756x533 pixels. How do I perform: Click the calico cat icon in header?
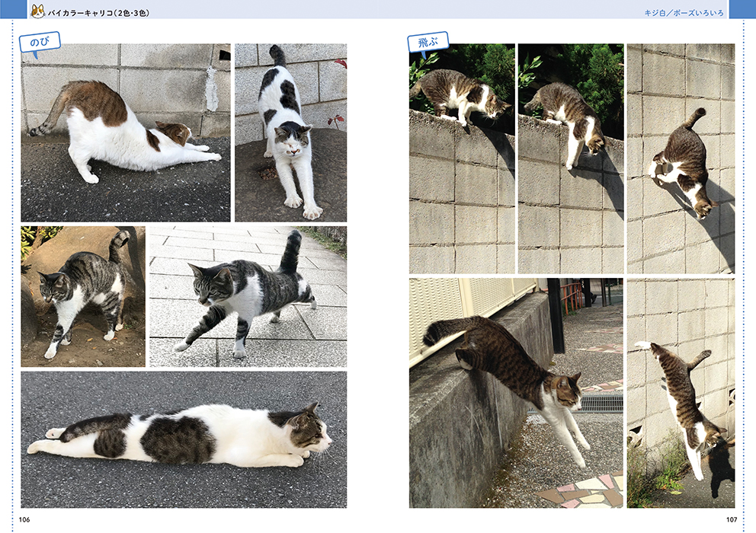[x=37, y=11]
